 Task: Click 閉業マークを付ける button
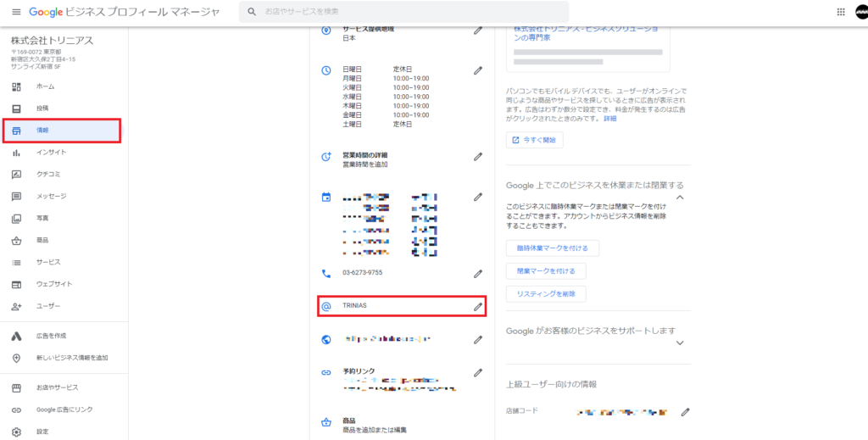[x=546, y=271]
